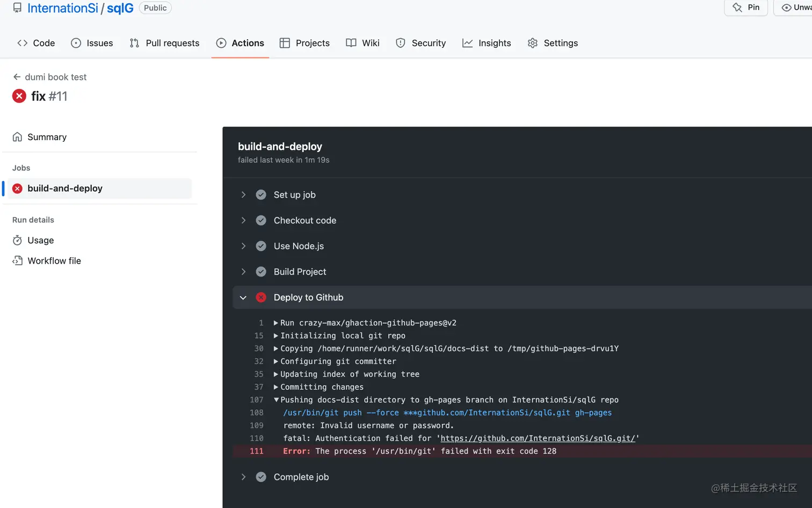Open repository Settings tab
This screenshot has width=812, height=508.
[553, 43]
